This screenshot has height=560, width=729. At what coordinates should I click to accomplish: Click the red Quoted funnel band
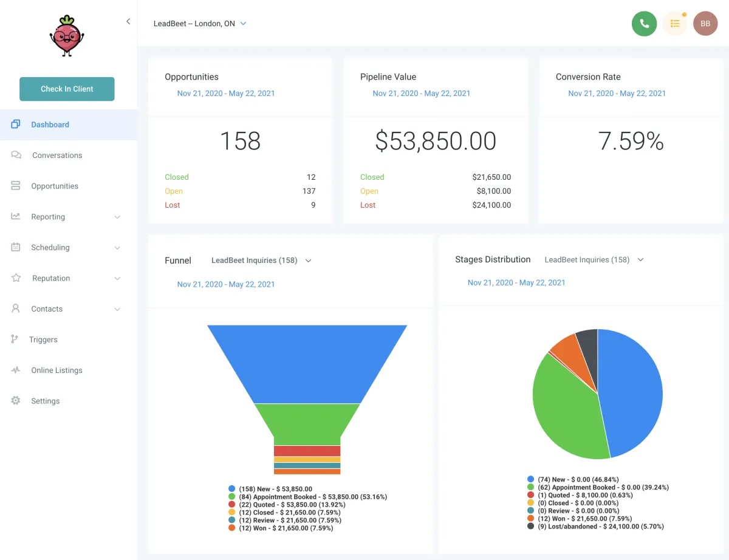(x=307, y=451)
